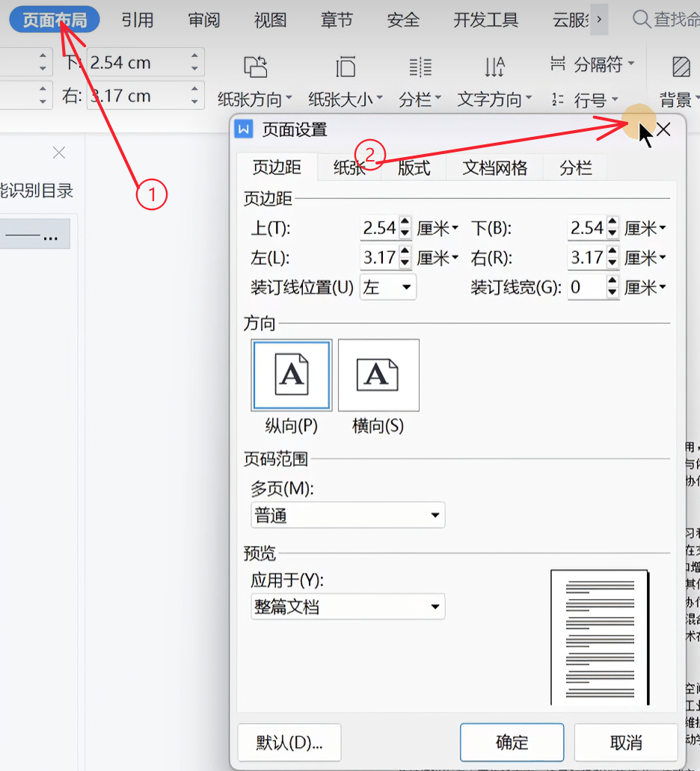The width and height of the screenshot is (700, 771).
Task: Open the unit dropdown for 下(B) margin
Action: (645, 228)
